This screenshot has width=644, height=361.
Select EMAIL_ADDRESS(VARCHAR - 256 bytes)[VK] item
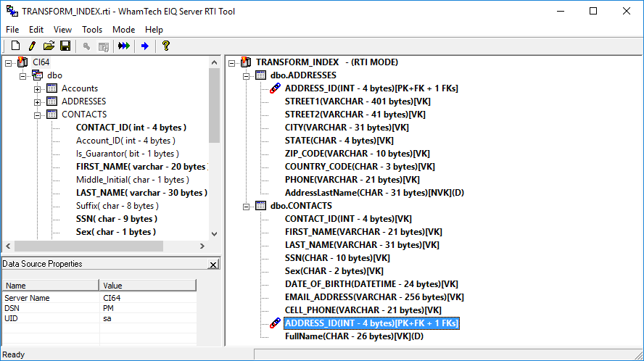click(x=374, y=297)
